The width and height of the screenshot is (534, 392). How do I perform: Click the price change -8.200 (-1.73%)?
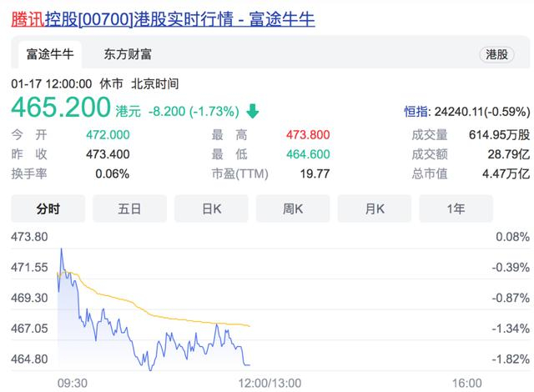pyautogui.click(x=194, y=111)
